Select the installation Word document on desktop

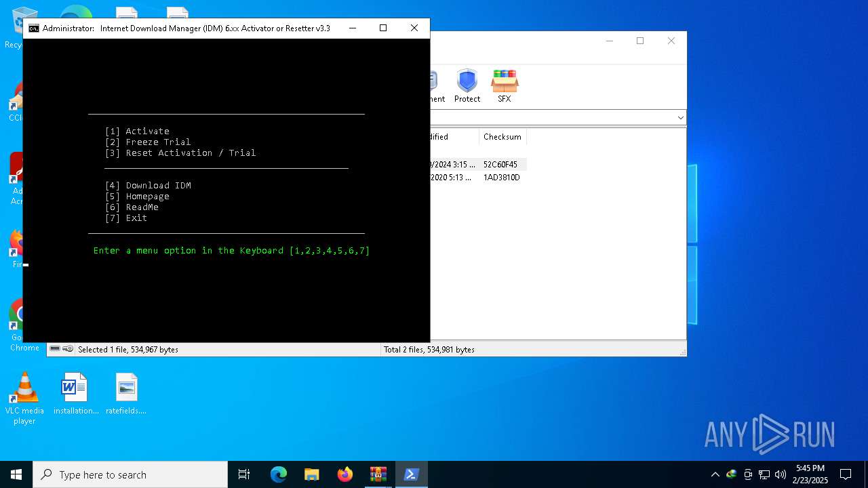[x=75, y=394]
